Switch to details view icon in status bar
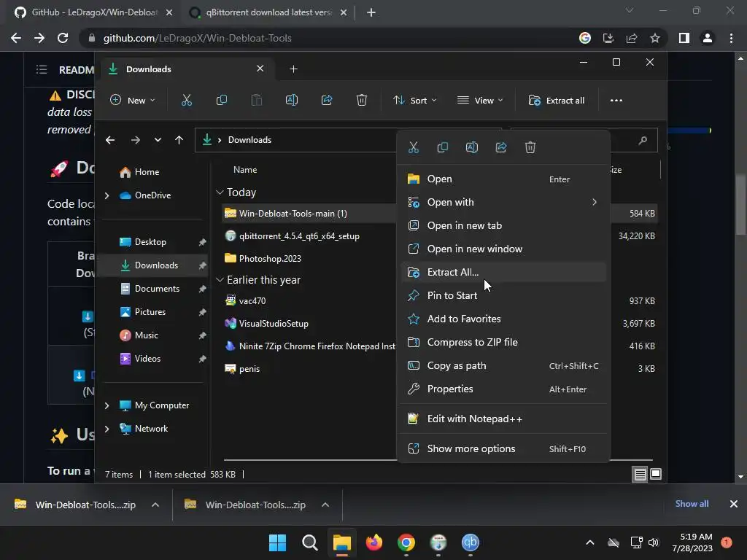This screenshot has height=560, width=747. click(x=640, y=474)
